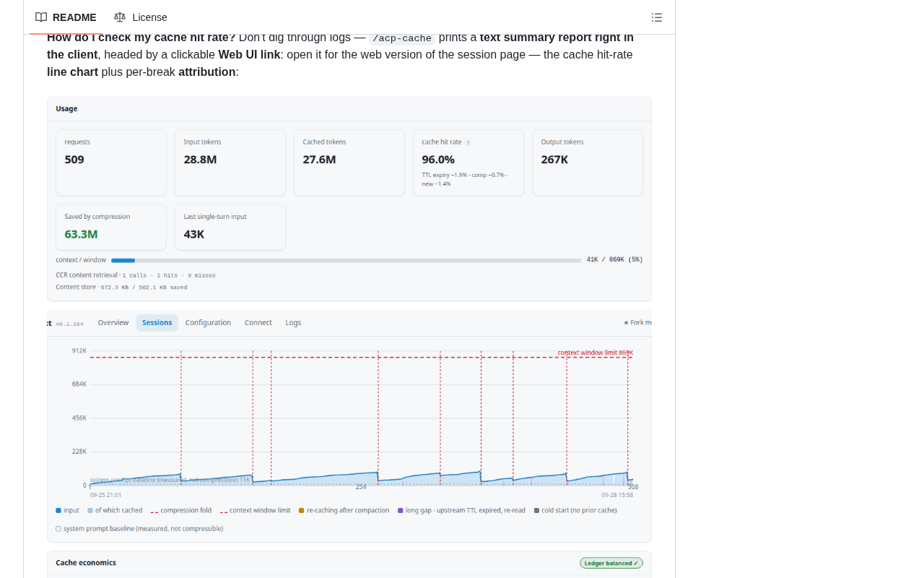
Task: Click the scales icon beside License
Action: pos(120,17)
